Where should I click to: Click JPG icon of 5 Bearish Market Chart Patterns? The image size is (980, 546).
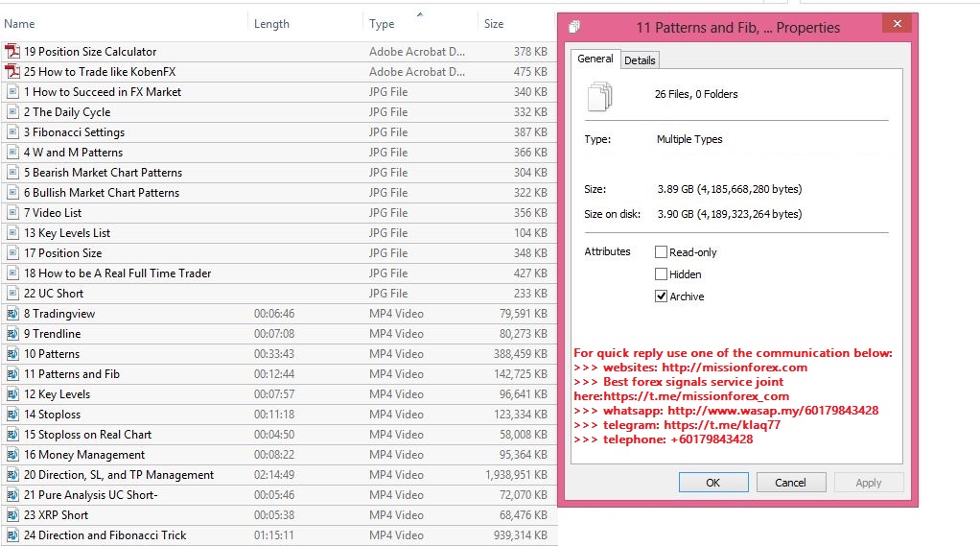pos(12,173)
